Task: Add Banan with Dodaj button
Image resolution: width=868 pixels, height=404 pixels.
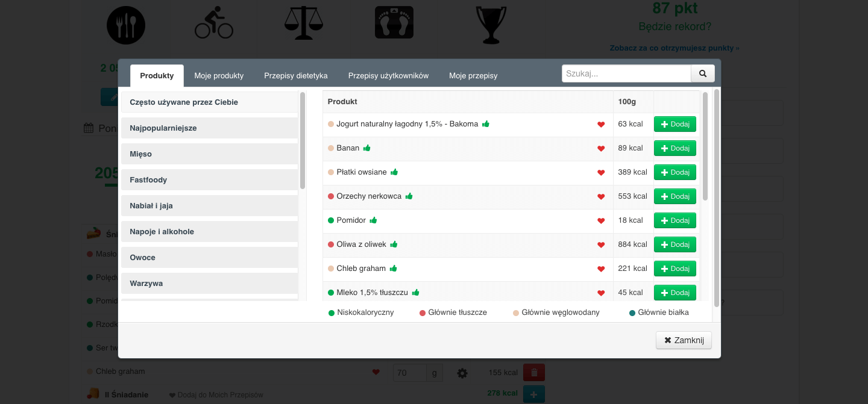Action: (x=675, y=148)
